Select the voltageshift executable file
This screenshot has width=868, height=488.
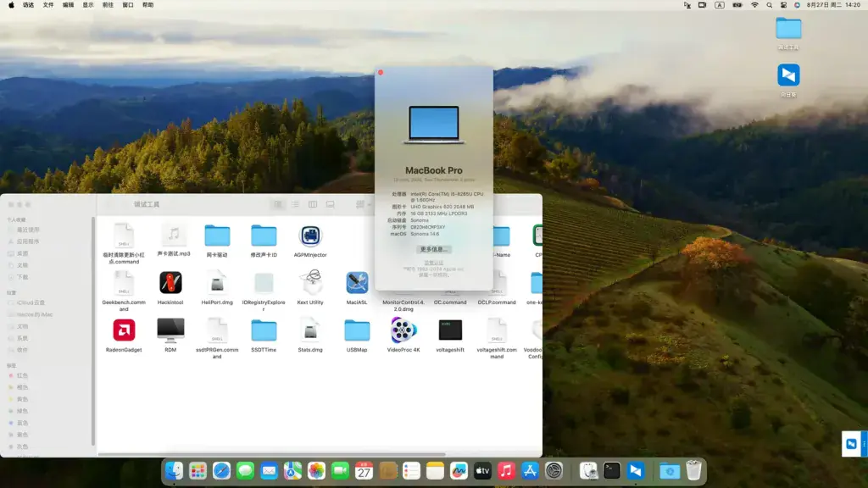pos(450,330)
